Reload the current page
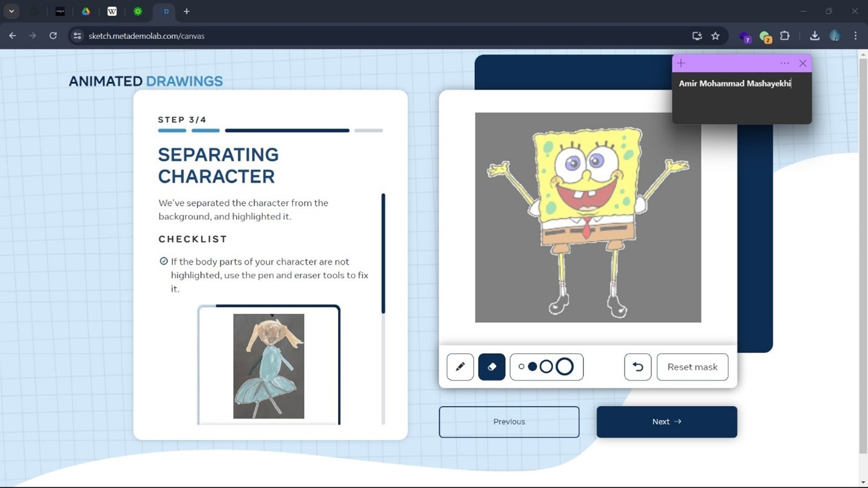This screenshot has height=488, width=868. tap(53, 36)
